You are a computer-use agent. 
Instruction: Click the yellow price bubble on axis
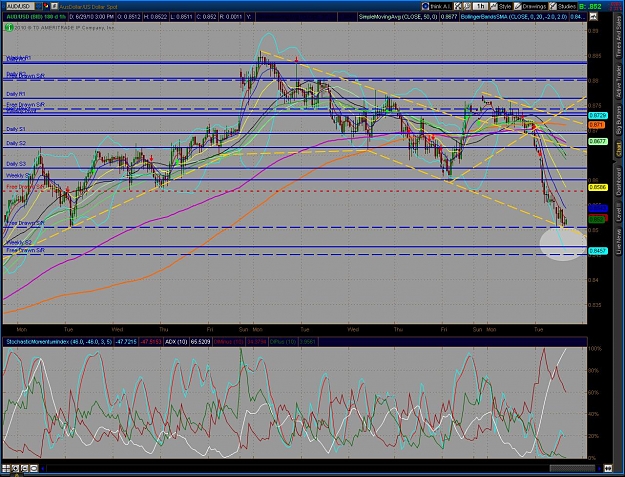coord(598,187)
